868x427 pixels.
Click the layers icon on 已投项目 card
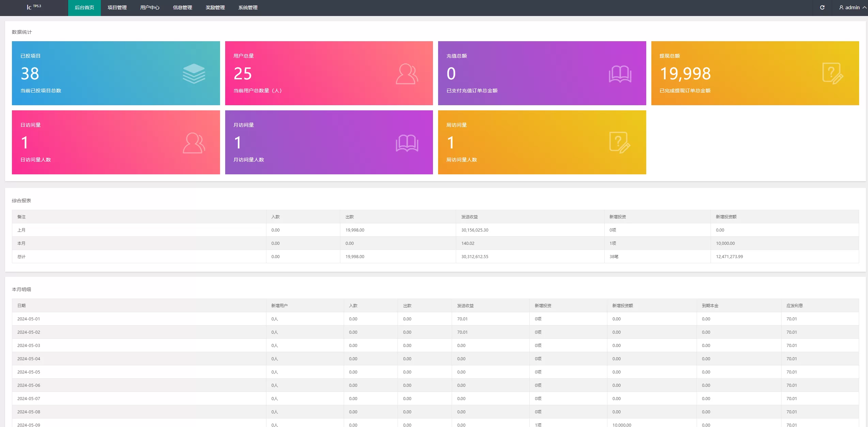194,74
